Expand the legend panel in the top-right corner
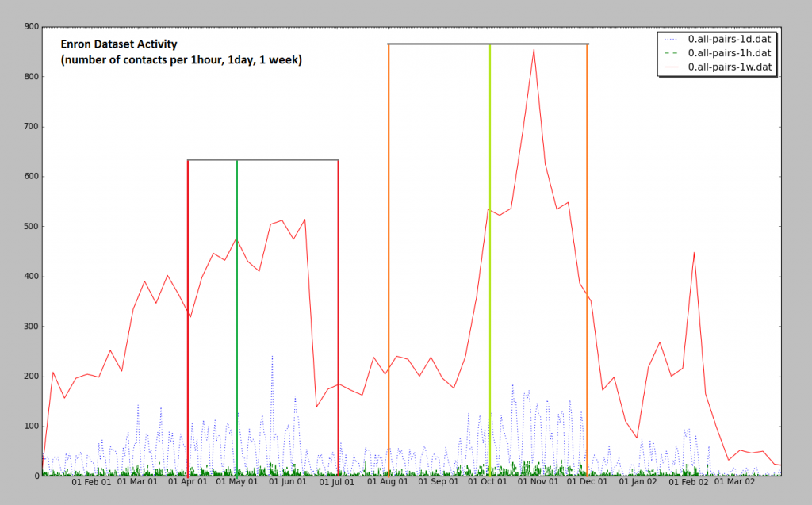Screen dimensions: 812x505 716,52
